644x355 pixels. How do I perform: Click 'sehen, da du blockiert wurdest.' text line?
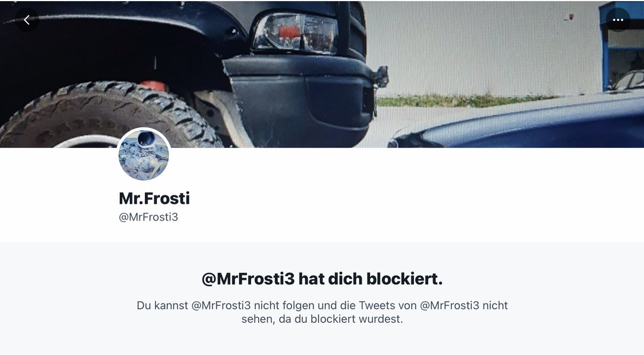tap(322, 319)
